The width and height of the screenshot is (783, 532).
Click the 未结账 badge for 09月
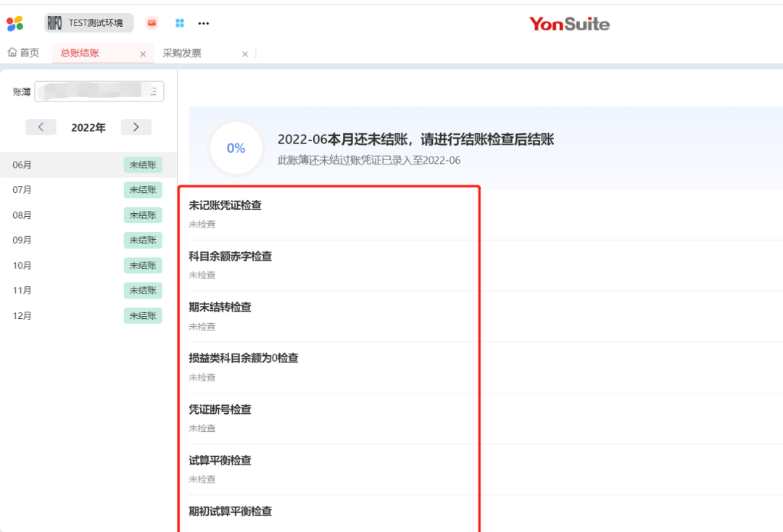pyautogui.click(x=143, y=240)
